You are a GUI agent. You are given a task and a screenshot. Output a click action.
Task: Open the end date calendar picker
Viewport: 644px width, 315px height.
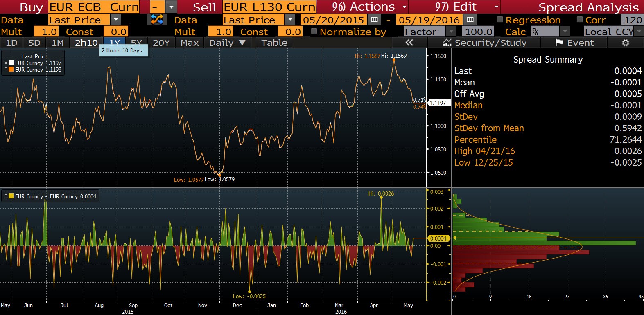tap(470, 20)
